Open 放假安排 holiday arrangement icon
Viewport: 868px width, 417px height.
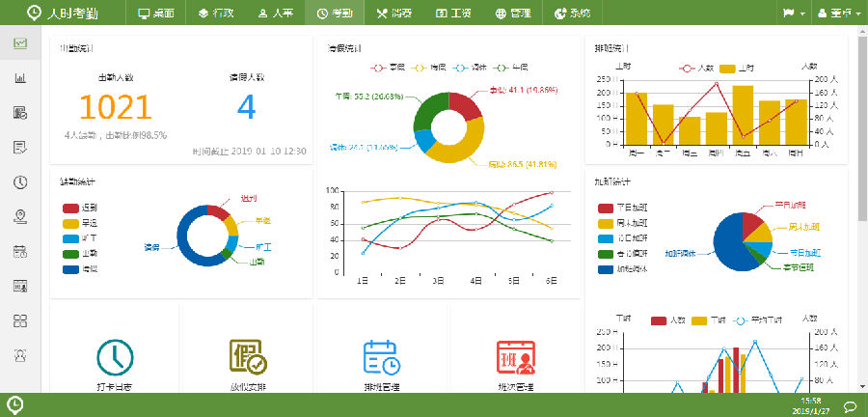247,357
